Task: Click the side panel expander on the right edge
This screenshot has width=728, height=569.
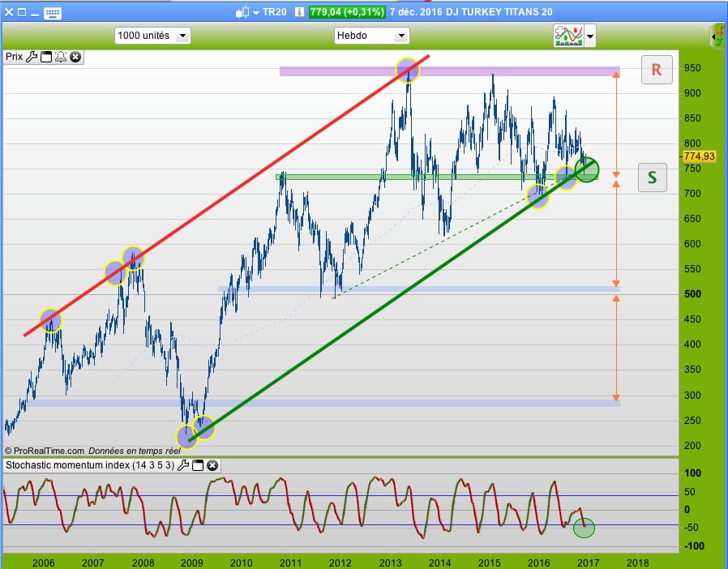Action: tap(717, 36)
